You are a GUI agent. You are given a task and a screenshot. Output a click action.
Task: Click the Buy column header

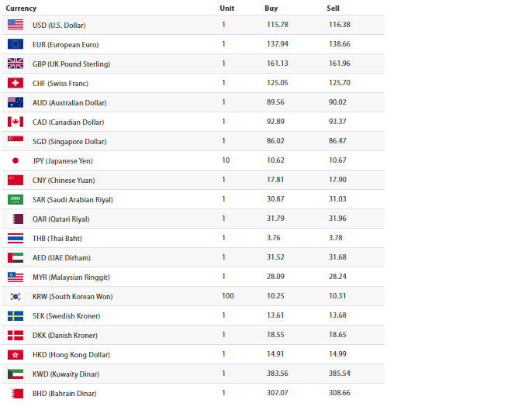tap(271, 8)
